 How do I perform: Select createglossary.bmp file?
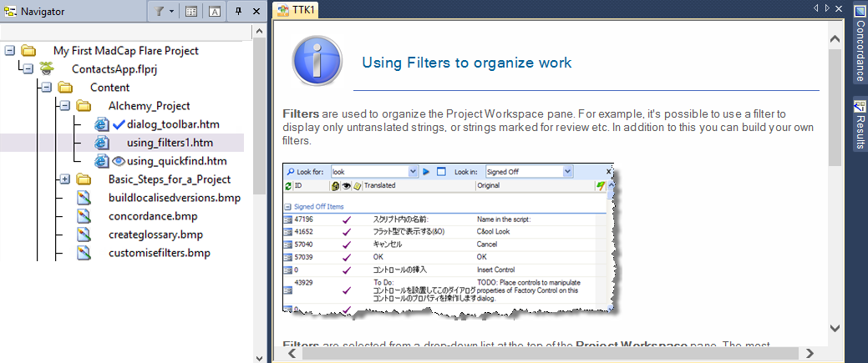[155, 234]
